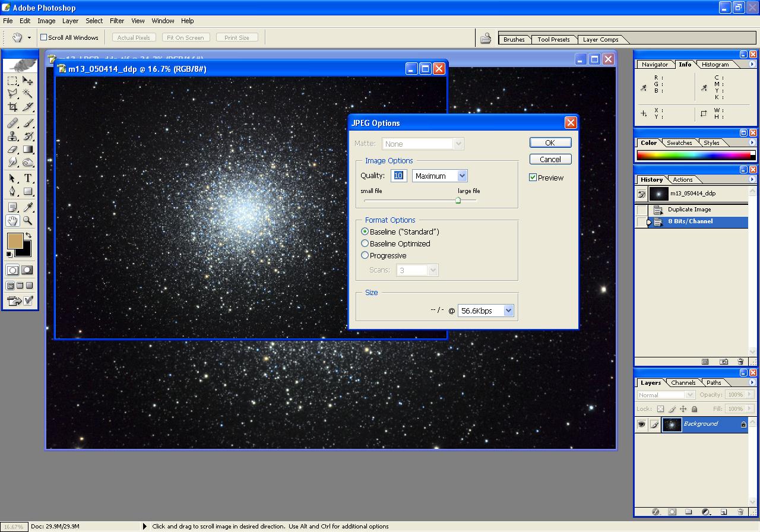This screenshot has width=760, height=532.
Task: Create new snapshot in History panel
Action: pyautogui.click(x=724, y=362)
